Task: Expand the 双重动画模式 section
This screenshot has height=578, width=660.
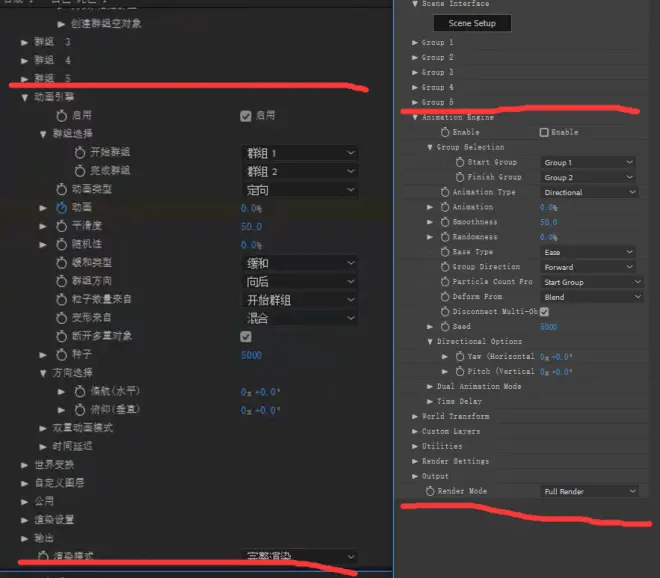Action: click(43, 428)
